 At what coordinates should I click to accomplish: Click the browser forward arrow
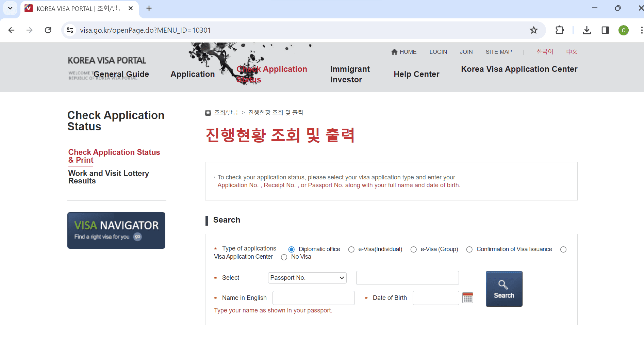(30, 30)
